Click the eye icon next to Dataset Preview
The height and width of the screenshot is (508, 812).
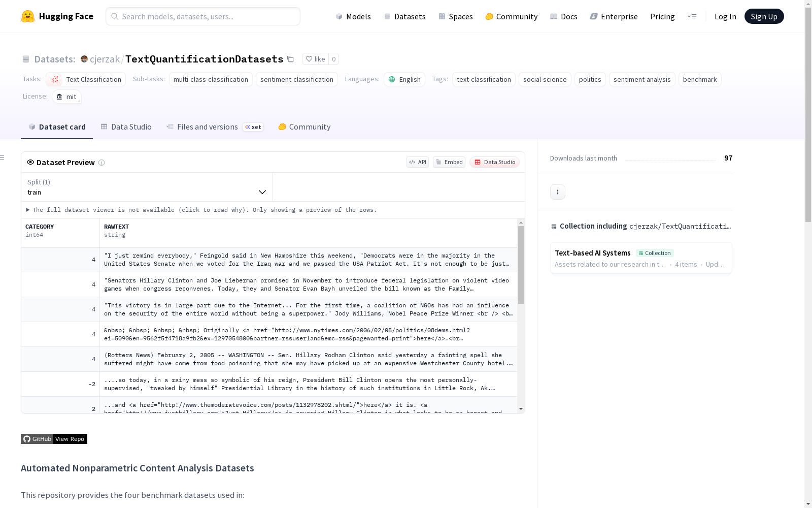(30, 162)
